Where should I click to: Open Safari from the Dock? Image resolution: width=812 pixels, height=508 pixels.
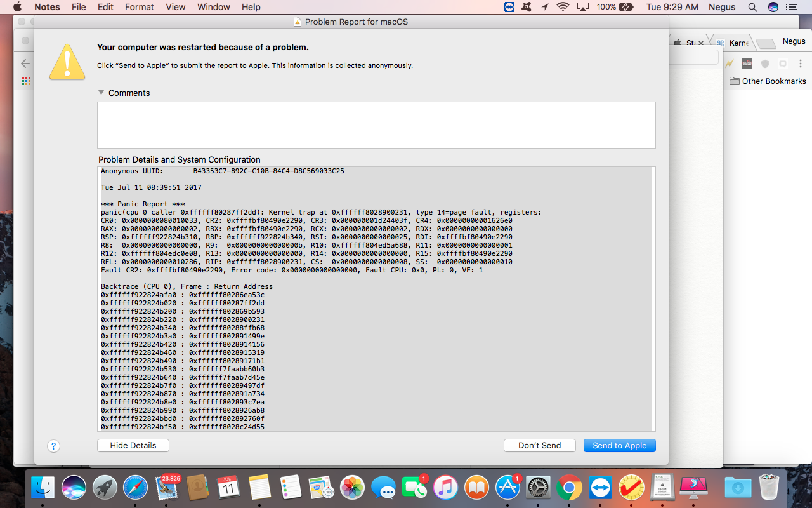(x=136, y=488)
